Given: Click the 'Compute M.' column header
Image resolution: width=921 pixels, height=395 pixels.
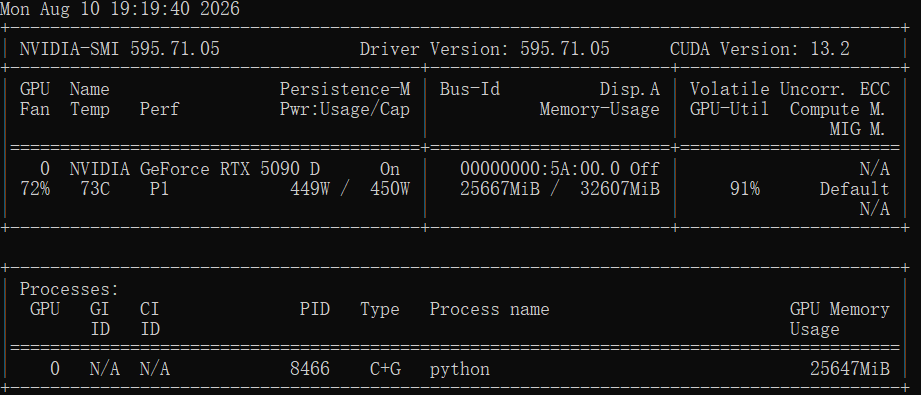Looking at the screenshot, I should click(838, 109).
